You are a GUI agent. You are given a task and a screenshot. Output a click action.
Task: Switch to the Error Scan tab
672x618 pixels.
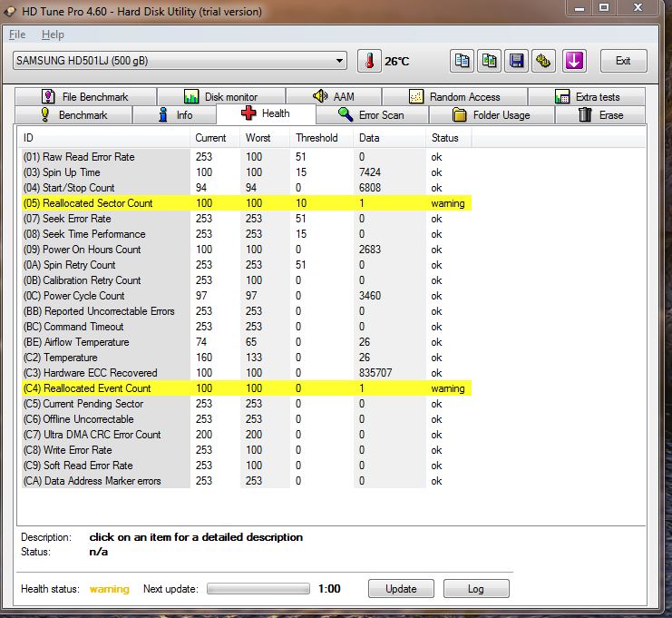pos(372,115)
